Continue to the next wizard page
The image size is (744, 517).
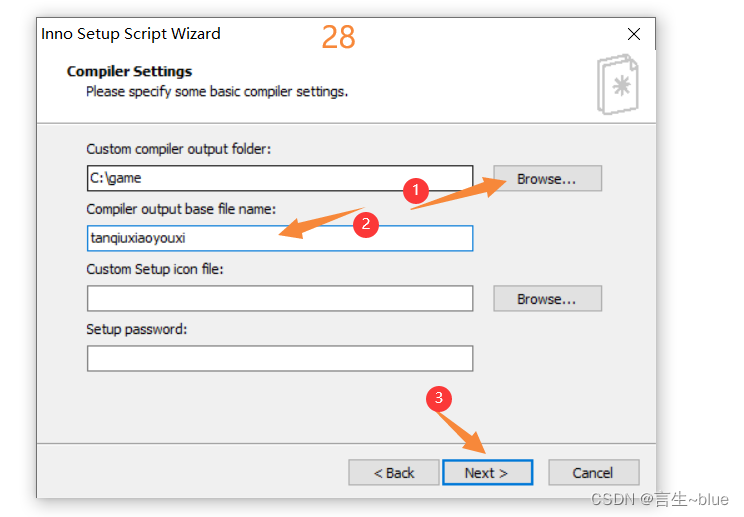pyautogui.click(x=487, y=472)
